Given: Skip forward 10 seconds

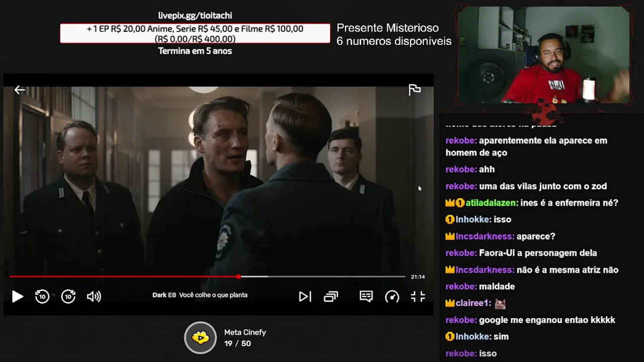Looking at the screenshot, I should (x=68, y=297).
